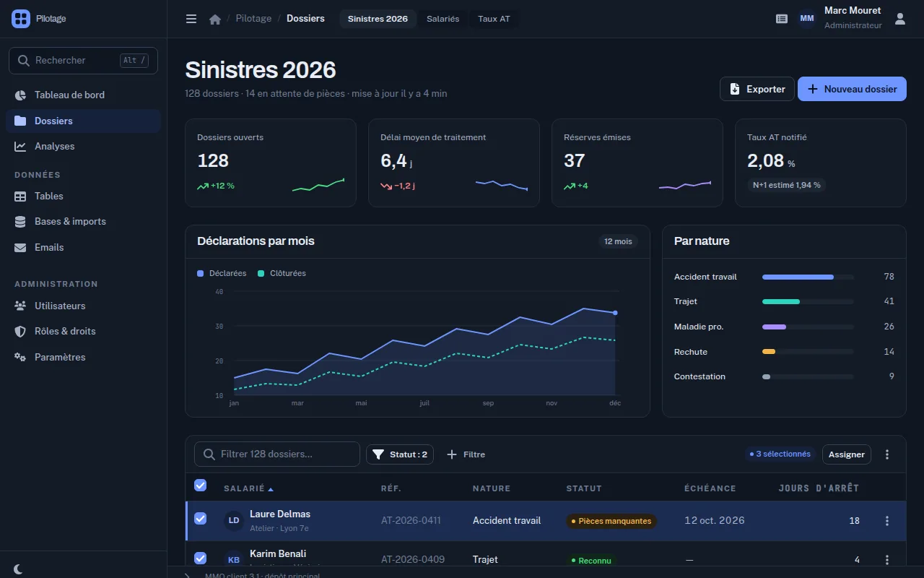Screen dimensions: 924x578
Task: Go to home via house icon
Action: coord(214,20)
